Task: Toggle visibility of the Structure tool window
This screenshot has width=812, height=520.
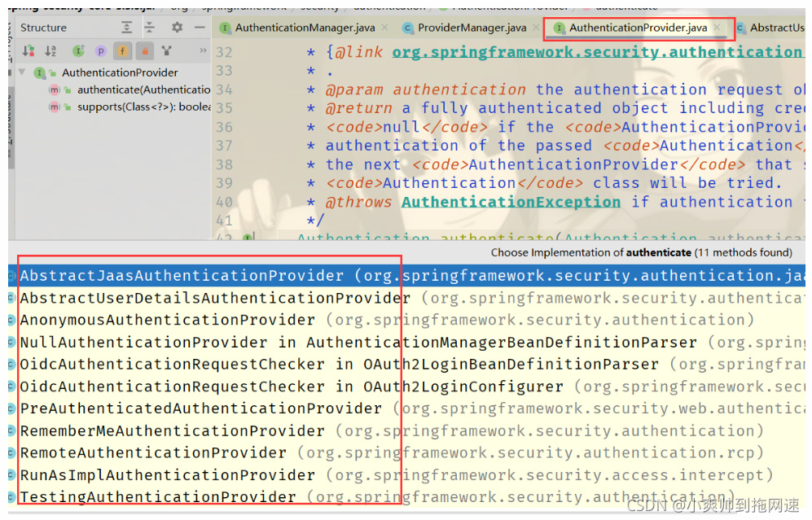Action: pyautogui.click(x=200, y=28)
